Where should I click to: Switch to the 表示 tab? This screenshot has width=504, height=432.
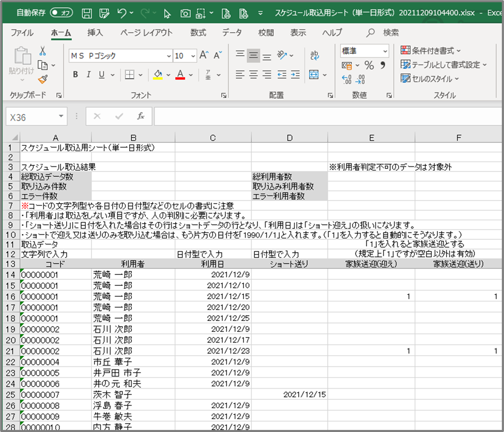point(298,33)
